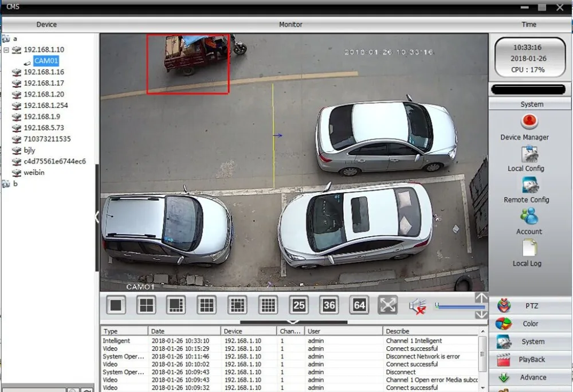Select group b in device tree
573x392 pixels.
point(15,183)
